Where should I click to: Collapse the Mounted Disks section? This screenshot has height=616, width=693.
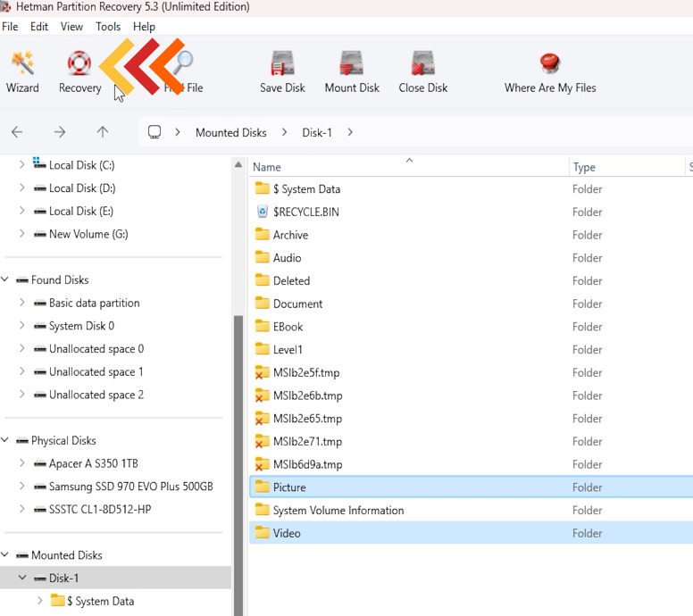click(4, 555)
